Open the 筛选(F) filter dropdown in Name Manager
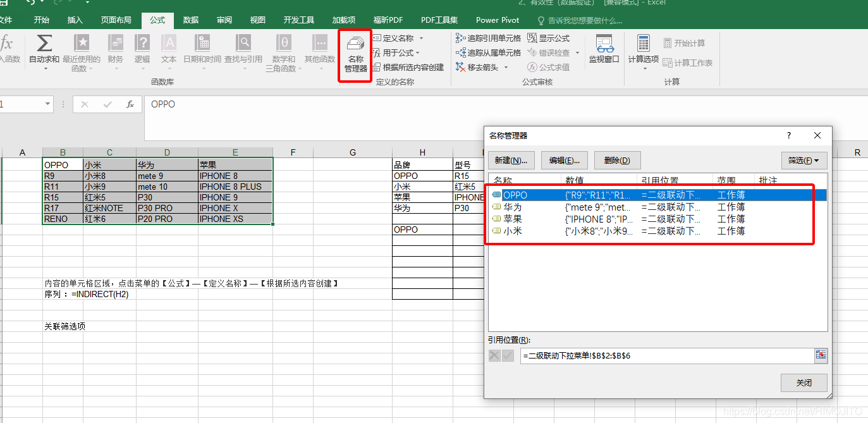868x423 pixels. (804, 160)
